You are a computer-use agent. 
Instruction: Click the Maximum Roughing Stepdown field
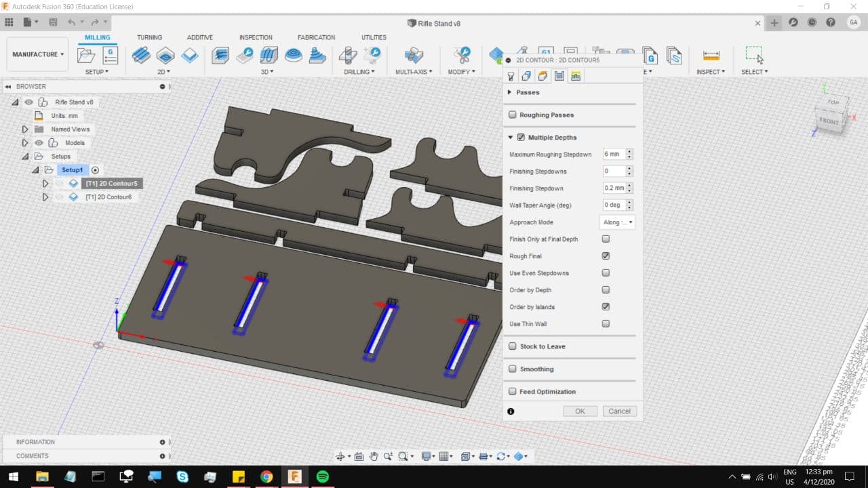click(x=614, y=155)
